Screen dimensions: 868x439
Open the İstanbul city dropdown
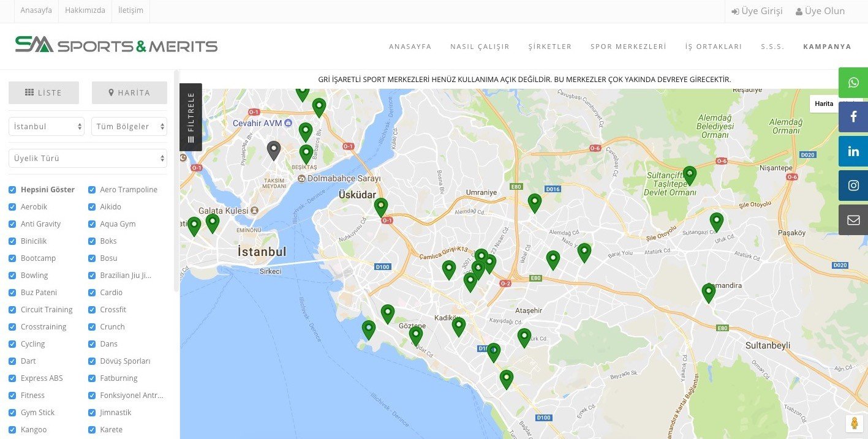(46, 127)
